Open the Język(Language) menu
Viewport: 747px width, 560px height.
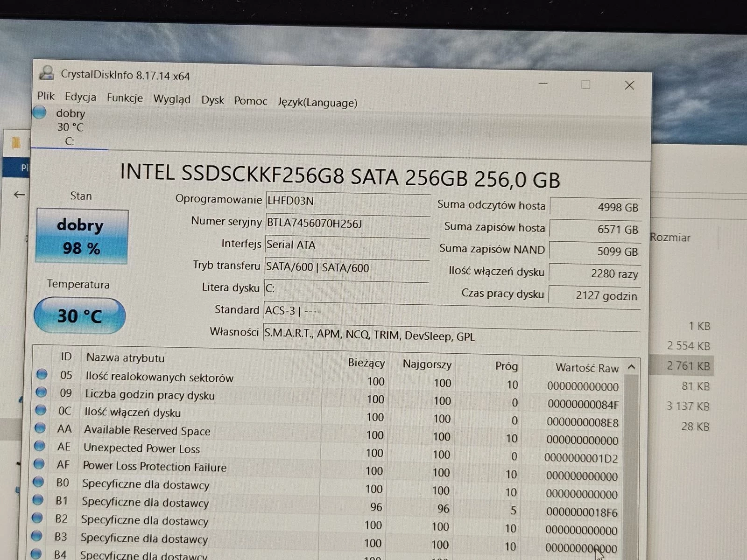coord(317,102)
